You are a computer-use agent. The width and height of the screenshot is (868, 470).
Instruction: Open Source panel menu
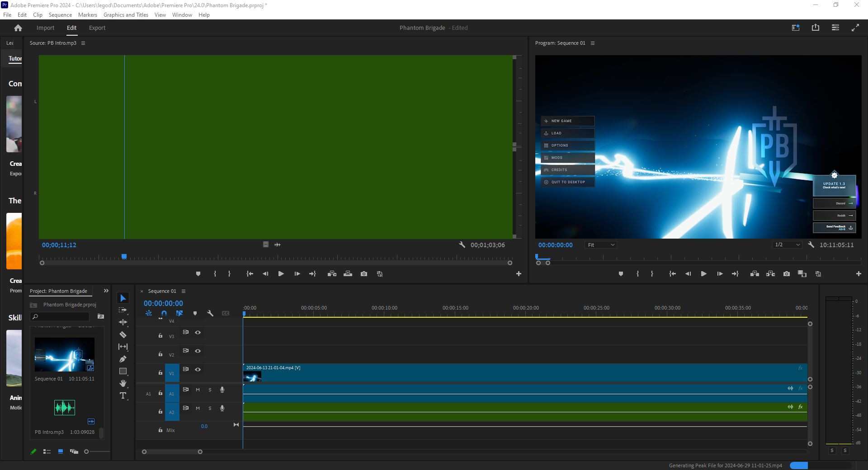pyautogui.click(x=83, y=43)
